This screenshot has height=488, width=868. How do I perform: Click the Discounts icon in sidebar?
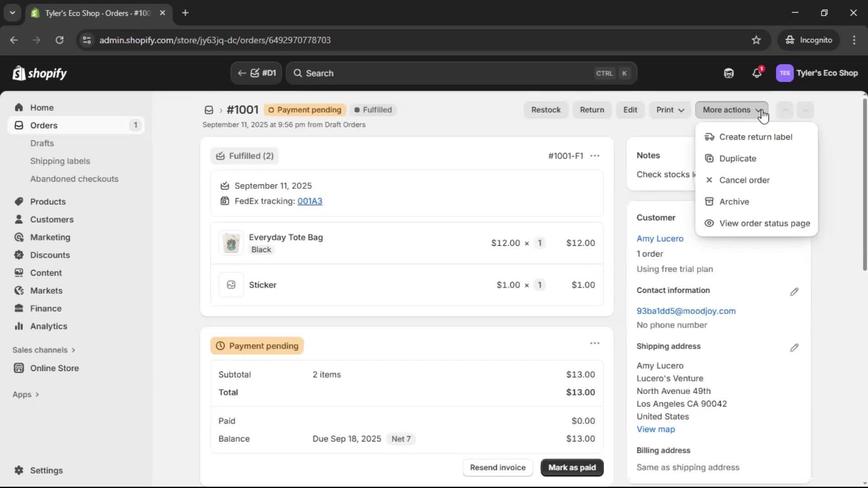point(19,255)
